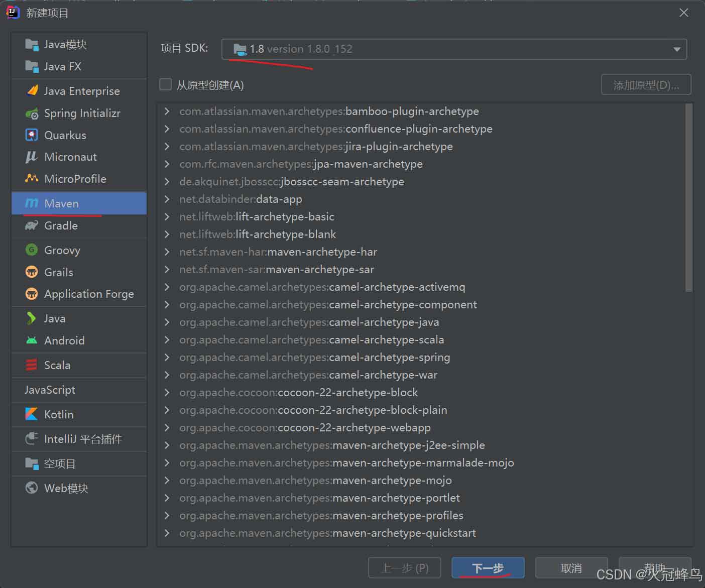Viewport: 705px width, 588px height.
Task: Click the Android robot icon
Action: tap(32, 340)
